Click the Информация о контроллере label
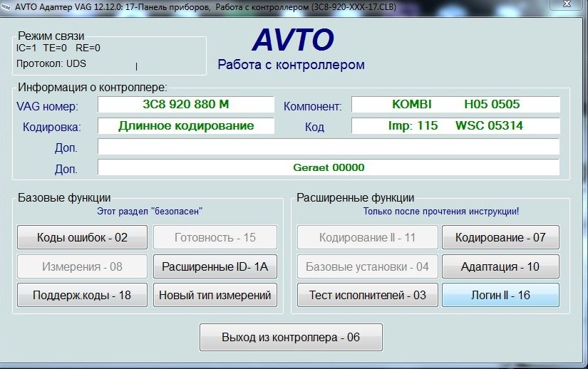Viewport: 588px width, 369px height. [92, 88]
